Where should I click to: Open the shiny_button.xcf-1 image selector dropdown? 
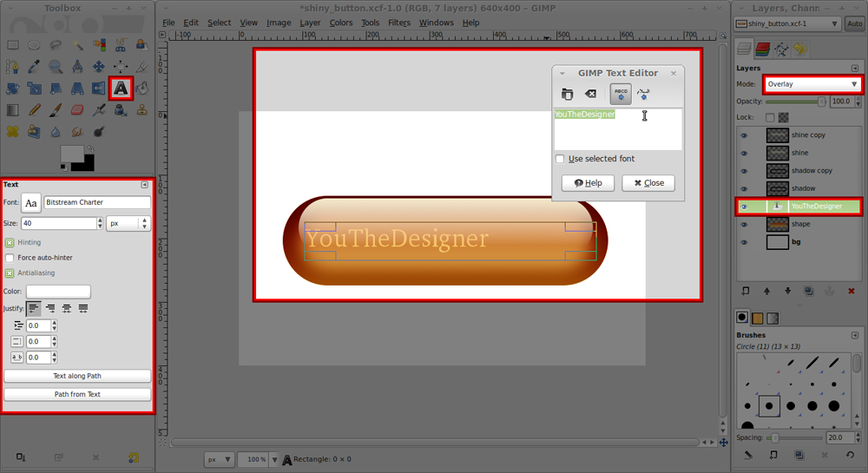[x=788, y=23]
